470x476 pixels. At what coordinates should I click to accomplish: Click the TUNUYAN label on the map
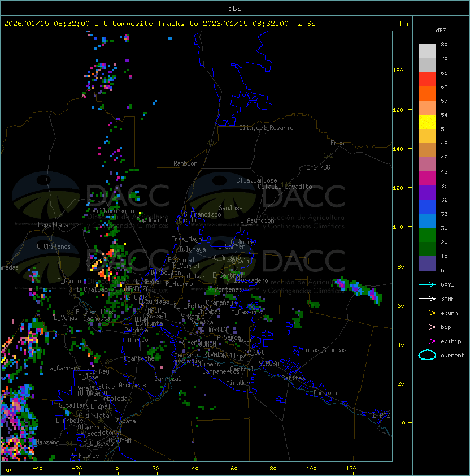click(119, 440)
